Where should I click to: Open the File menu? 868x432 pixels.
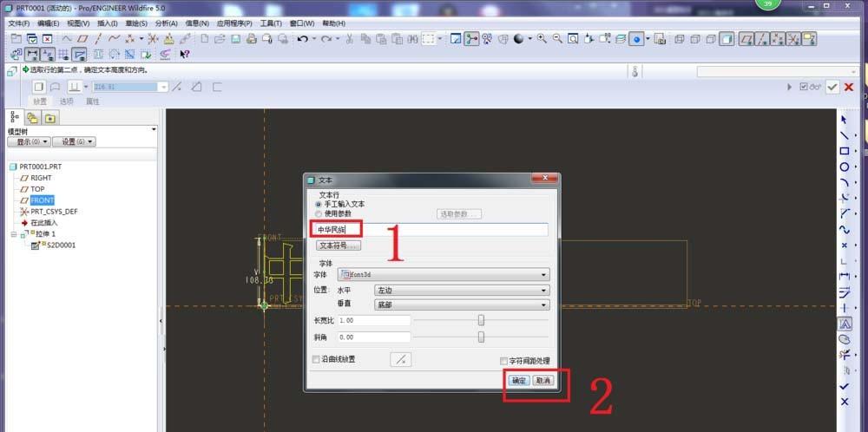(x=19, y=23)
